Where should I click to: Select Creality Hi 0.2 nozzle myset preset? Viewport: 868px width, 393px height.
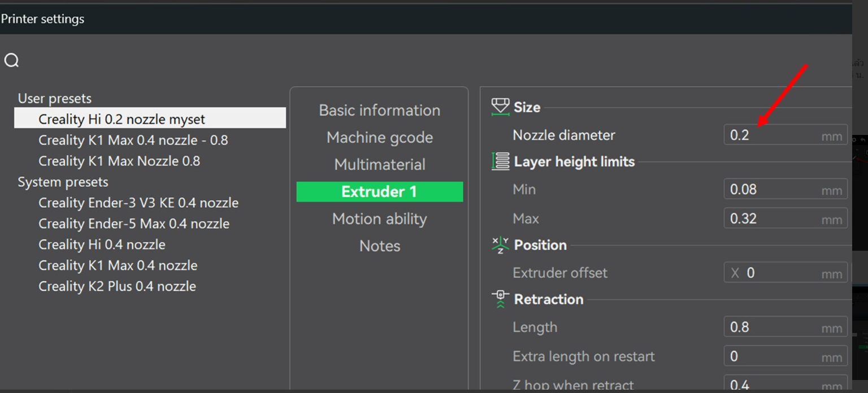(121, 119)
